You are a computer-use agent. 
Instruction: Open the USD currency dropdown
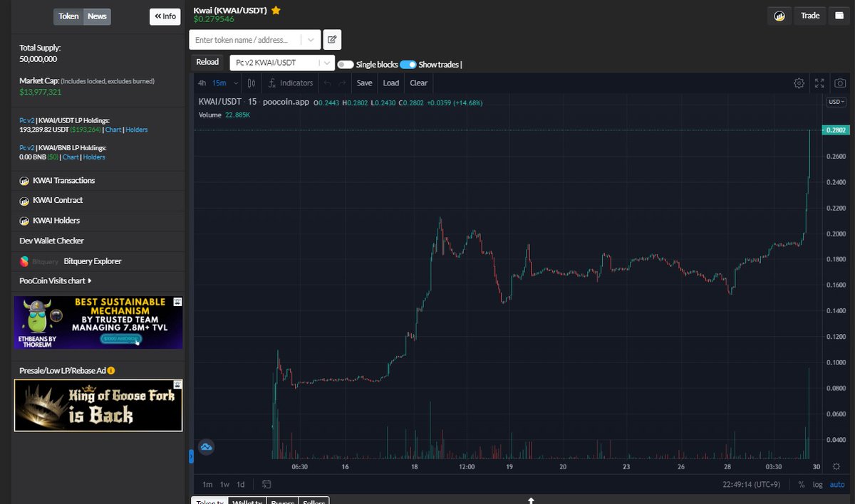(x=836, y=102)
